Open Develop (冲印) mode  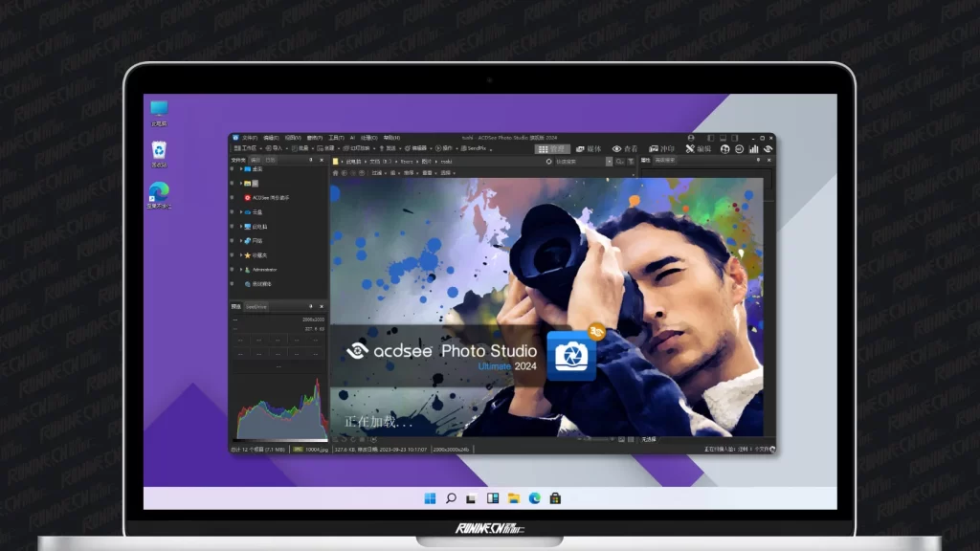tap(661, 149)
